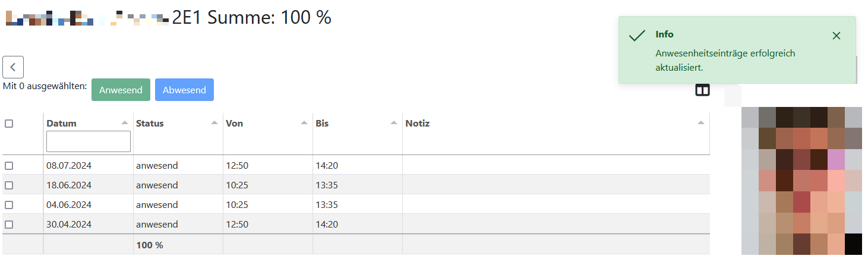This screenshot has height=262, width=868.
Task: Mark selected as Anwesend
Action: [121, 90]
